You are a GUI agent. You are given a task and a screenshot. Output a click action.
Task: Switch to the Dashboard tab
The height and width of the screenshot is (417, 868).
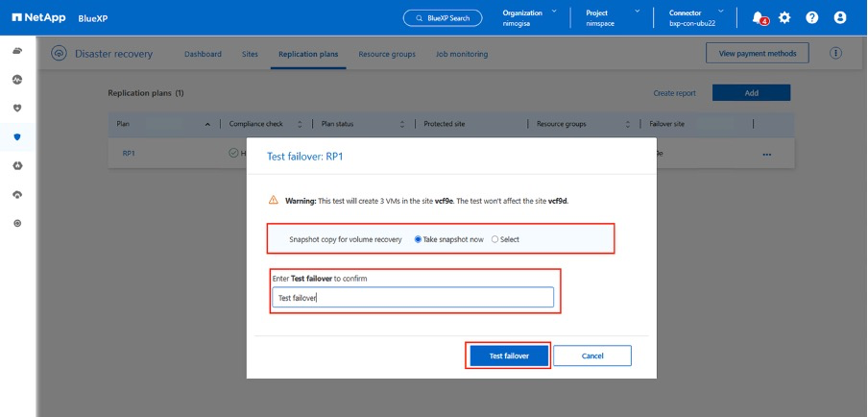203,54
